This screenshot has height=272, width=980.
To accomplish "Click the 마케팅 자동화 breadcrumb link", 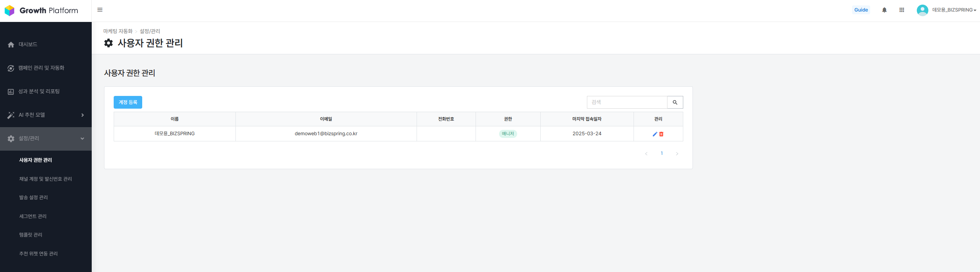I will pyautogui.click(x=118, y=31).
